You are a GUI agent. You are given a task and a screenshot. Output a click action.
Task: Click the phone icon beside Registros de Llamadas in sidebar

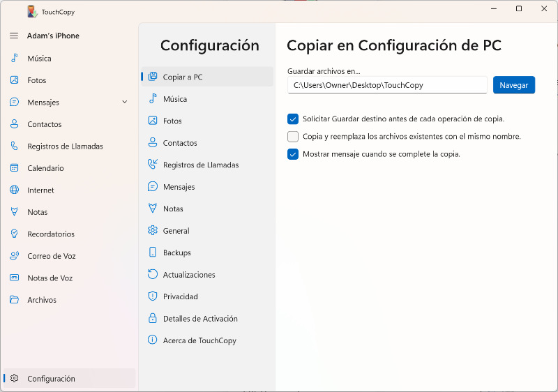coord(14,146)
